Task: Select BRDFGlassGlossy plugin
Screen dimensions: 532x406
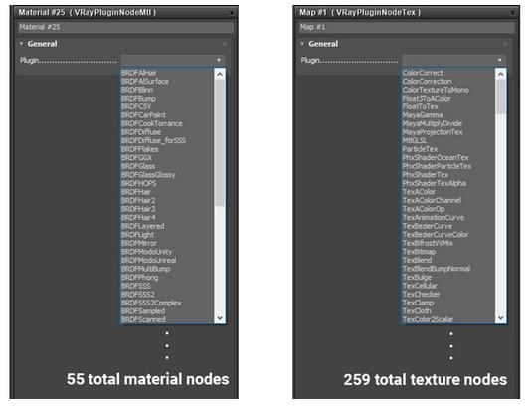Action: tap(148, 175)
